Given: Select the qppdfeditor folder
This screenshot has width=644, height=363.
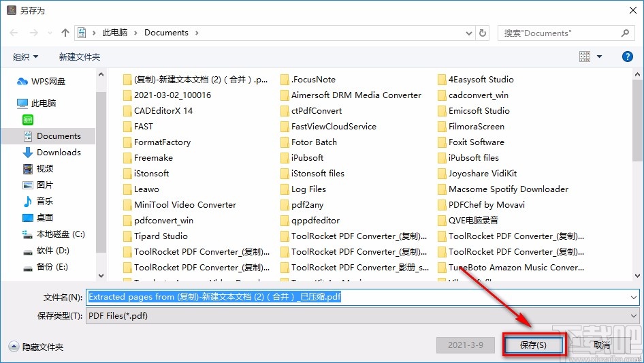Looking at the screenshot, I should click(x=310, y=221).
